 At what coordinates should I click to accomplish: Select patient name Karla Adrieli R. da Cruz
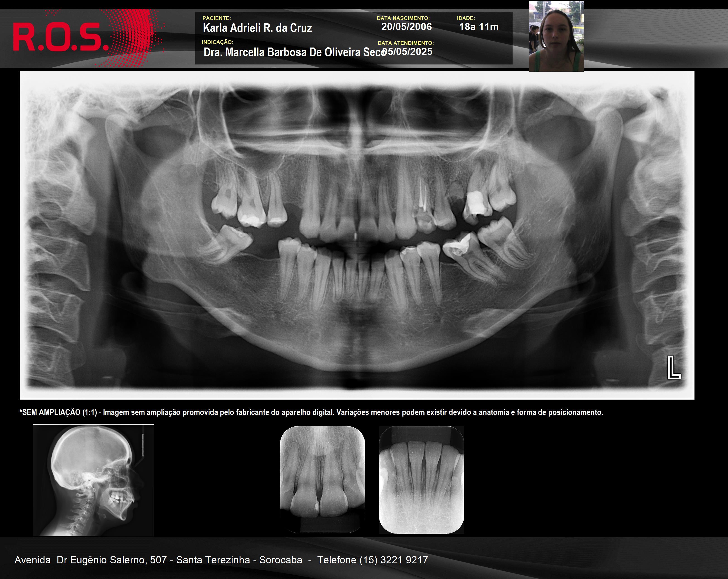257,28
